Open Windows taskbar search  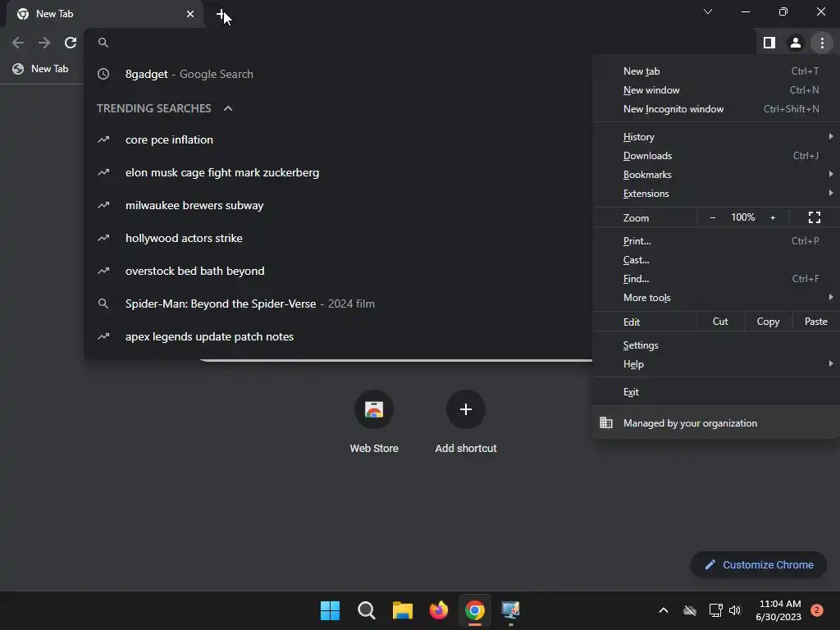367,610
